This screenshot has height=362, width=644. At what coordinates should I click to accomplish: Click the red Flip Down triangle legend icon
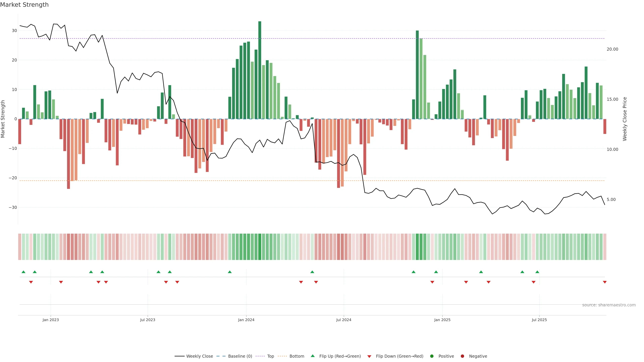coord(369,356)
